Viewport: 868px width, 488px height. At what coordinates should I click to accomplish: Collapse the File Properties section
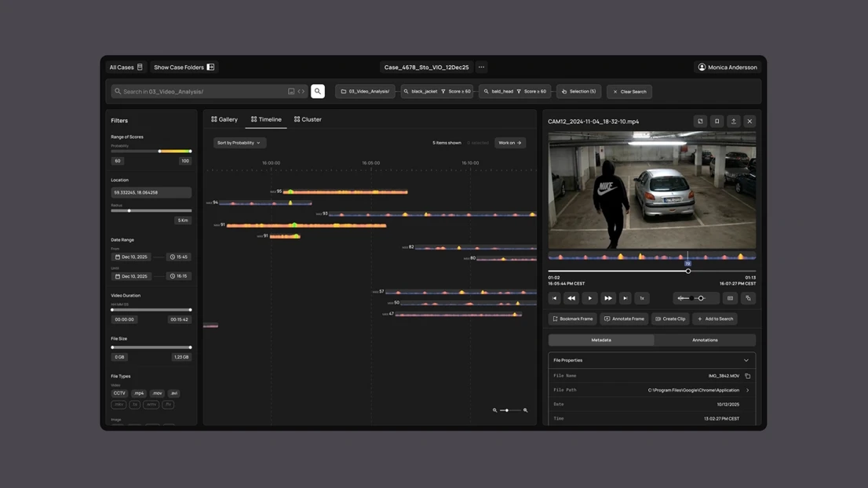coord(746,360)
